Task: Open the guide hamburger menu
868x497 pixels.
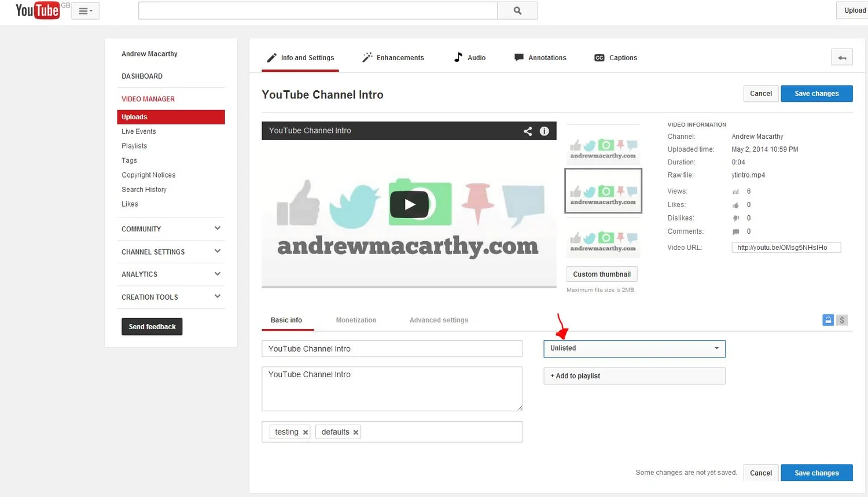Action: point(85,10)
